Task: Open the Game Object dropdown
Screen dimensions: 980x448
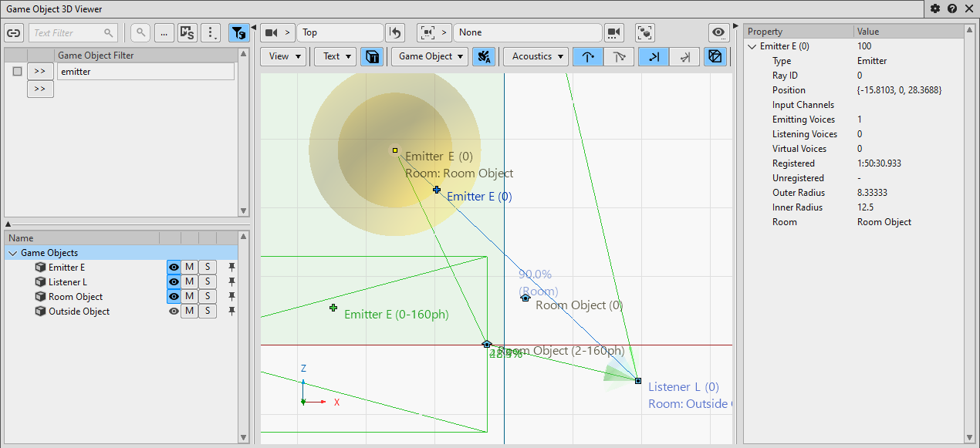Action: 430,56
